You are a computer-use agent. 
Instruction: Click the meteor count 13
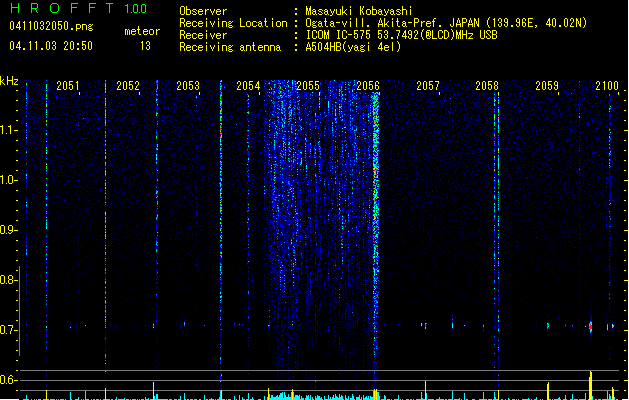click(x=145, y=46)
